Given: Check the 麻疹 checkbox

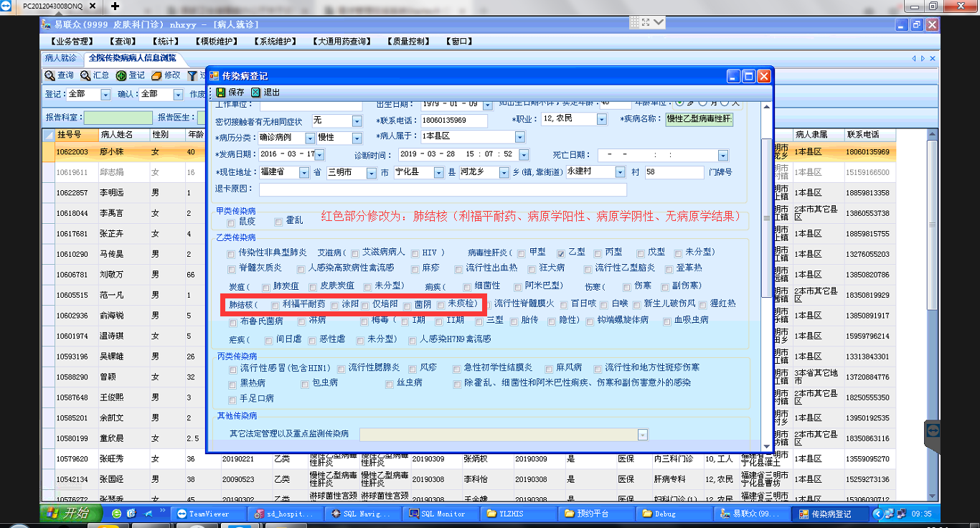Looking at the screenshot, I should pyautogui.click(x=415, y=269).
